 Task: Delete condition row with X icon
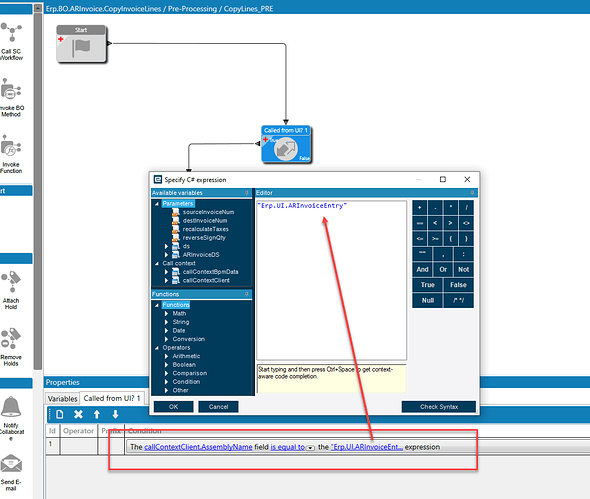click(78, 414)
